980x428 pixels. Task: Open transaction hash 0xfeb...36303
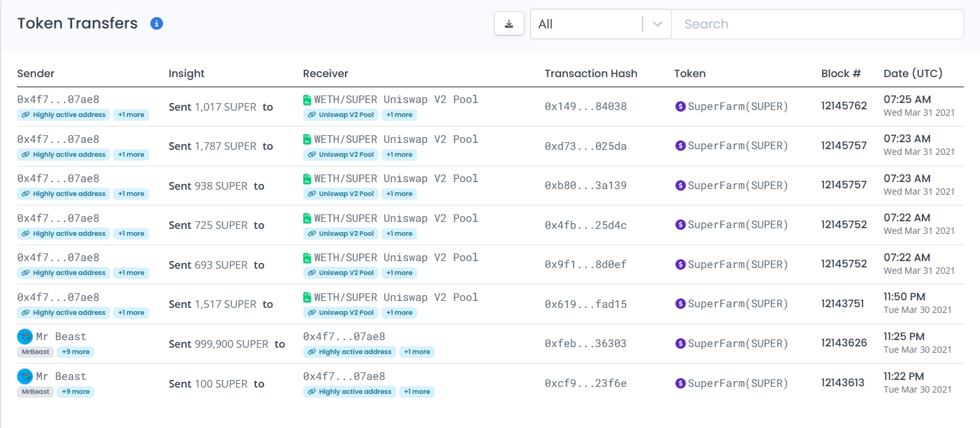pos(585,344)
